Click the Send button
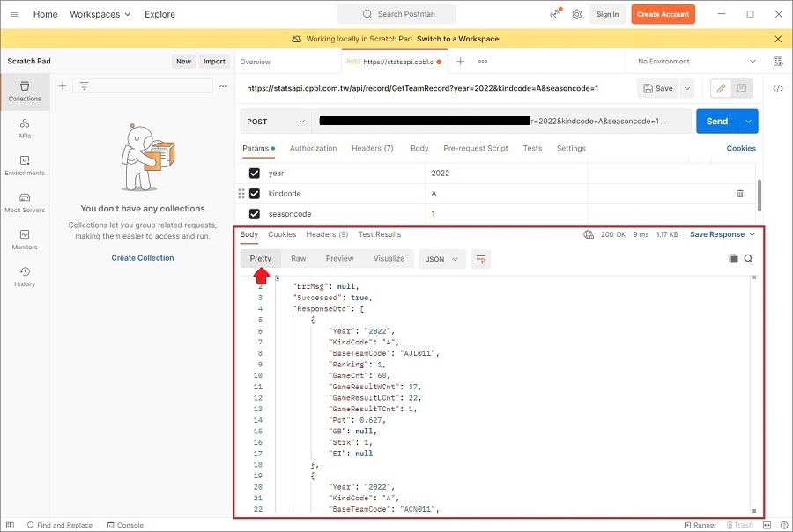 717,122
